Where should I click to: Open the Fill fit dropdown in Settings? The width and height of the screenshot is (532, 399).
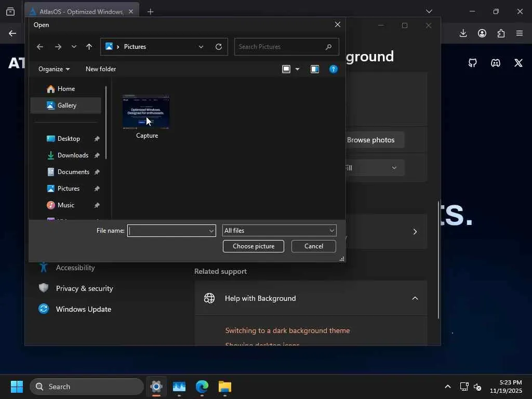pos(375,168)
